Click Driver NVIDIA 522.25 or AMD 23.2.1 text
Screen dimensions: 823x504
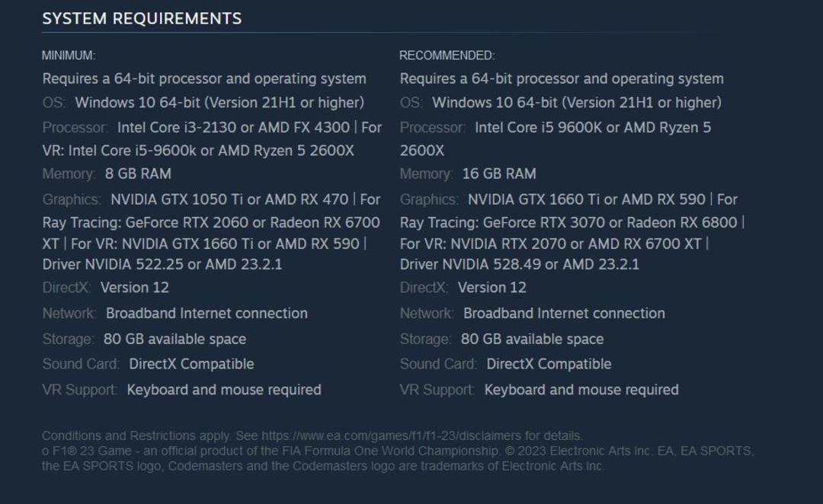[x=162, y=264]
